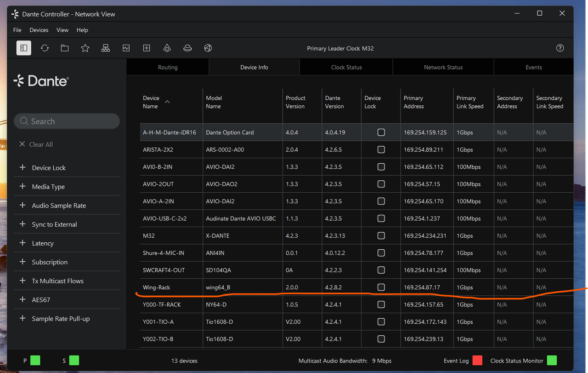Select the M32 device name cell

[x=171, y=235]
